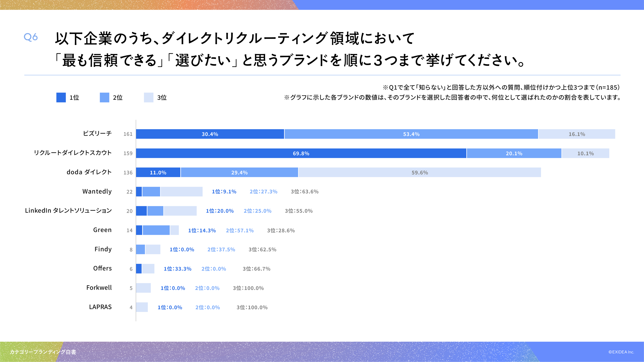Click the ビズリーチ 16.1% bar segment

pos(576,134)
